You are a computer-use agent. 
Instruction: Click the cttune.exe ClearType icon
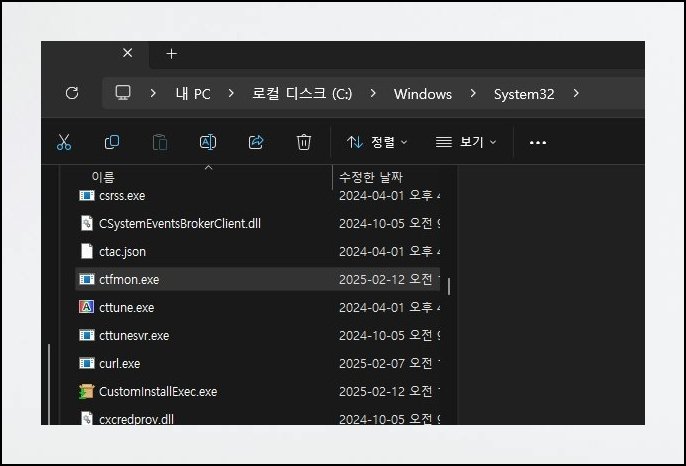(87, 307)
